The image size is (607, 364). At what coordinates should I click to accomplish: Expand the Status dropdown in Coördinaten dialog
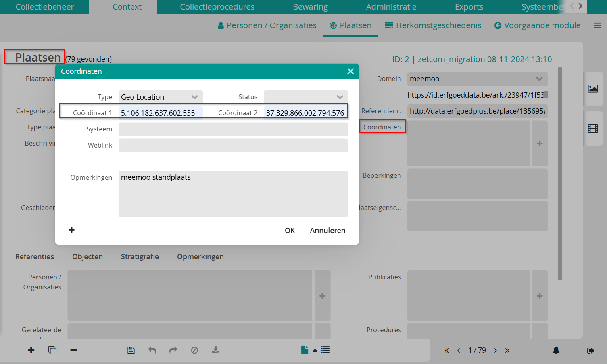tap(306, 97)
